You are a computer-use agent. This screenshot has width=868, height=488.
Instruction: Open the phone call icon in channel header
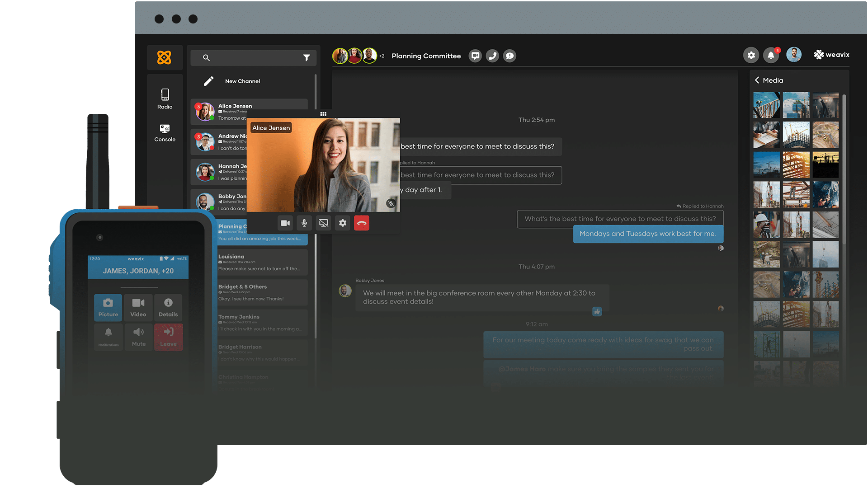tap(492, 56)
